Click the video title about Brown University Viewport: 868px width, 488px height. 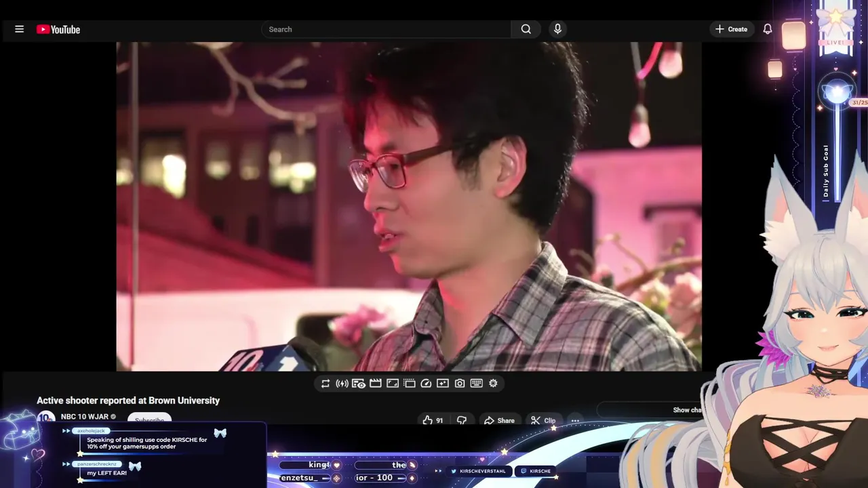coord(128,401)
